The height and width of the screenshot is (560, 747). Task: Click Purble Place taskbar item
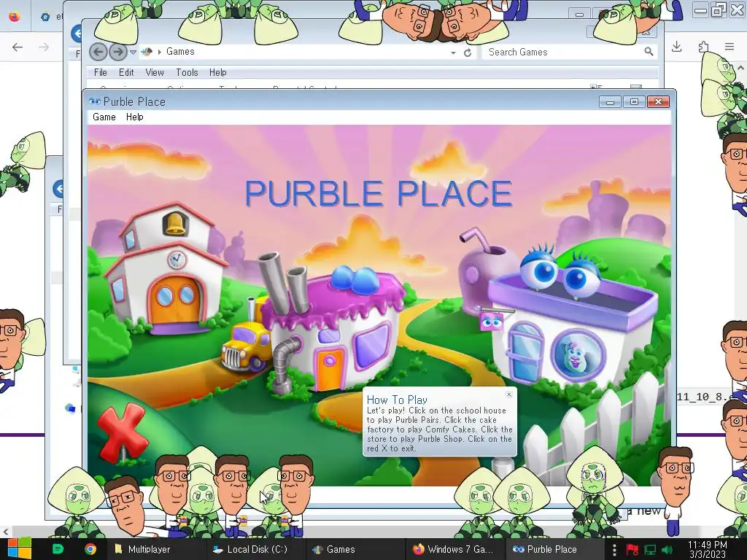pyautogui.click(x=554, y=549)
